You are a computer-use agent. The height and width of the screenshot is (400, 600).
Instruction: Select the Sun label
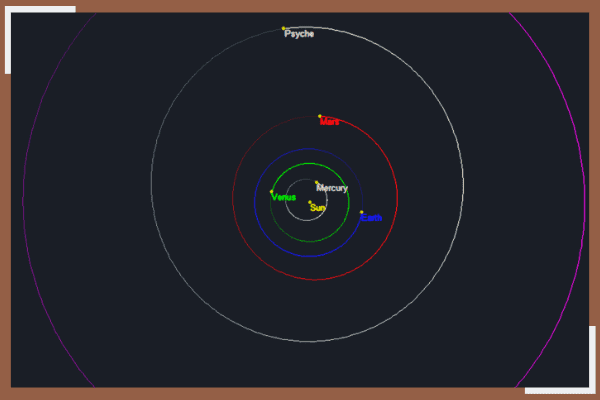(x=318, y=208)
